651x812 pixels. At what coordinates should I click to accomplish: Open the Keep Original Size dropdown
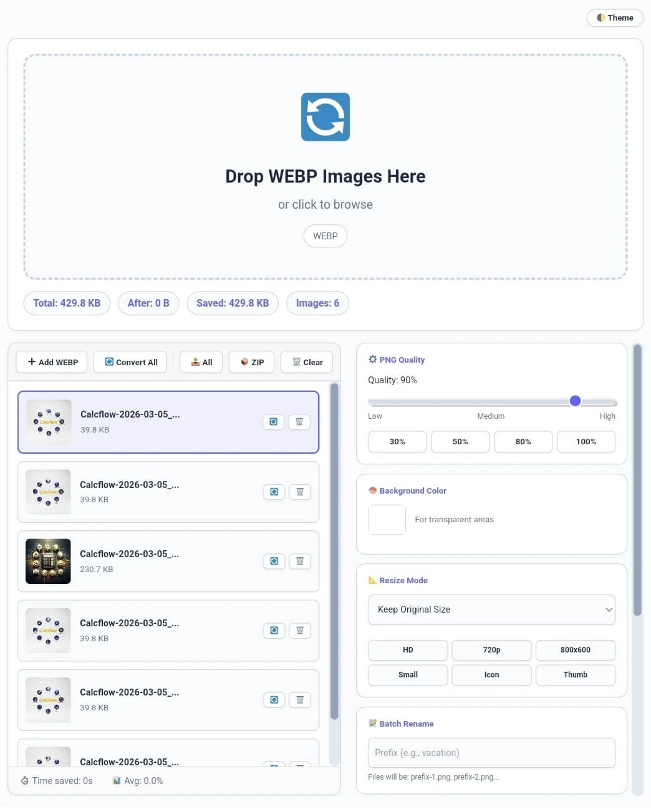pyautogui.click(x=491, y=609)
